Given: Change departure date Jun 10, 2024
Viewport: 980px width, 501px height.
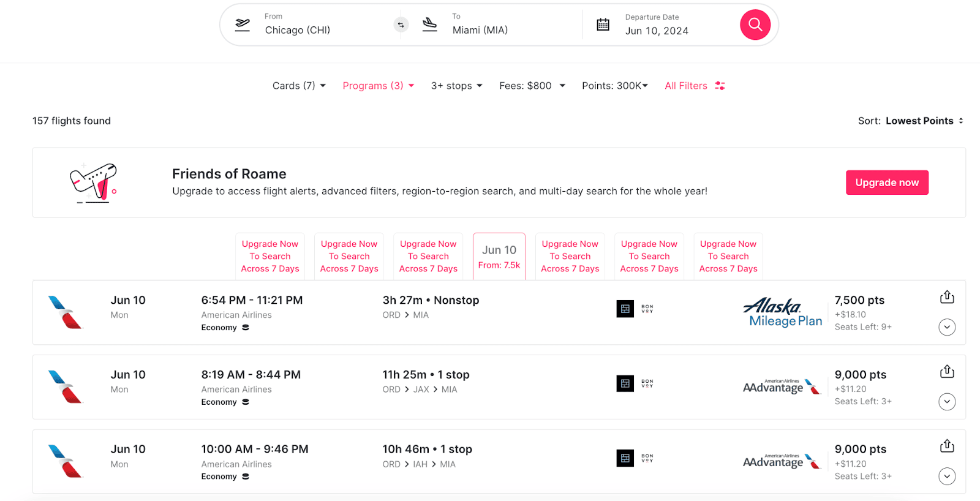Looking at the screenshot, I should click(657, 31).
